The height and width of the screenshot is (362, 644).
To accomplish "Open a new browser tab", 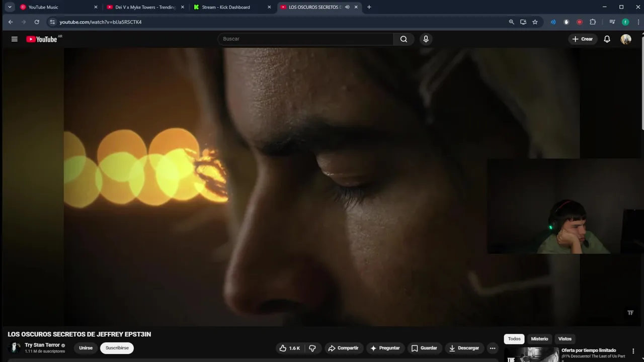I will 369,7.
